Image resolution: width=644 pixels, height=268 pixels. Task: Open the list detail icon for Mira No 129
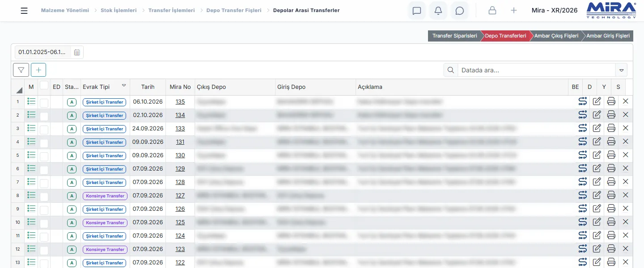[x=31, y=168]
